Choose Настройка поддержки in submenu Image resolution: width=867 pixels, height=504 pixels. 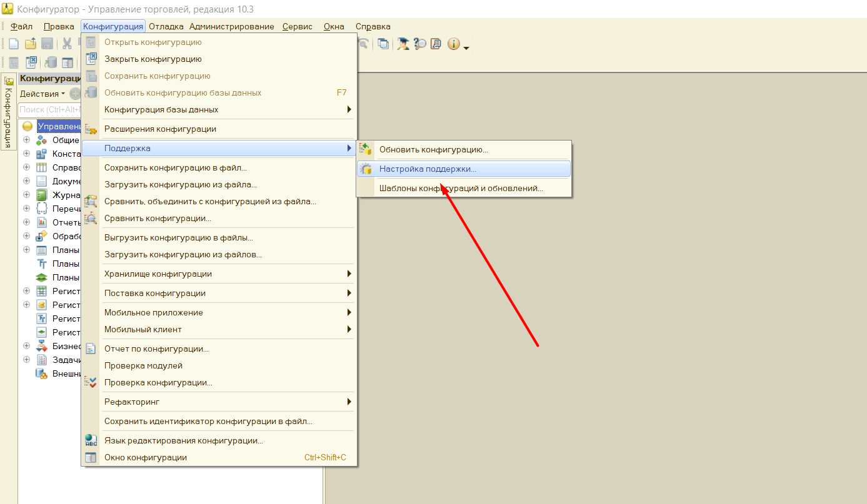[464, 169]
